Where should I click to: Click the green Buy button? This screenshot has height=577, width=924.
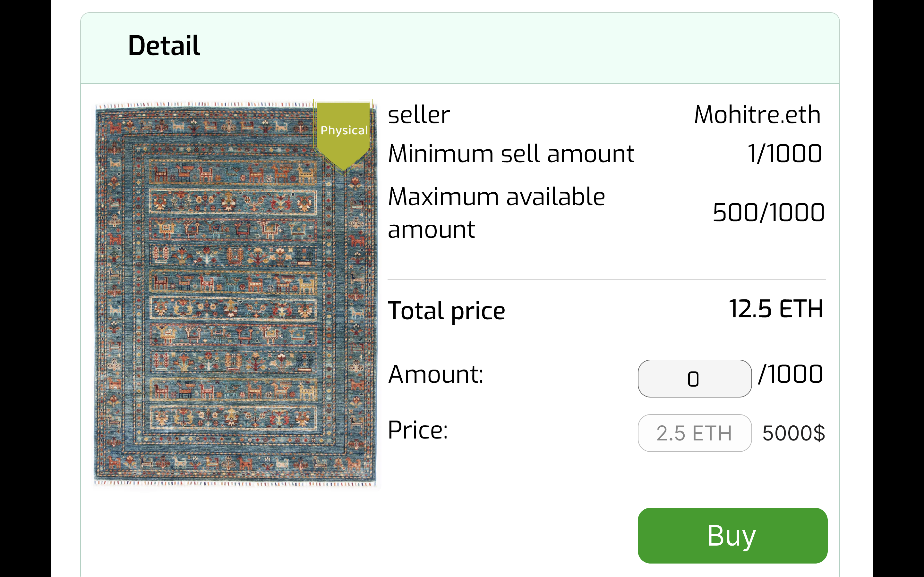pyautogui.click(x=732, y=535)
